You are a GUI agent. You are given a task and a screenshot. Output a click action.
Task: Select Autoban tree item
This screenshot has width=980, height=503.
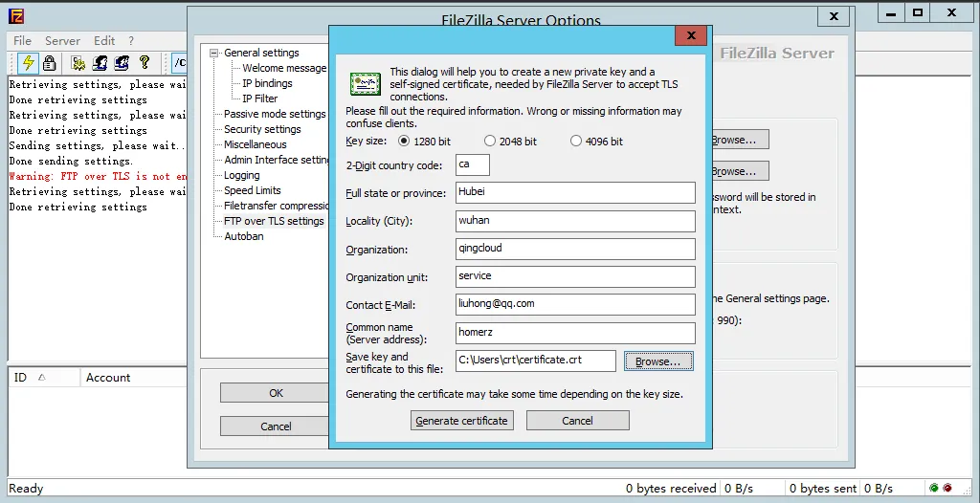pos(244,236)
